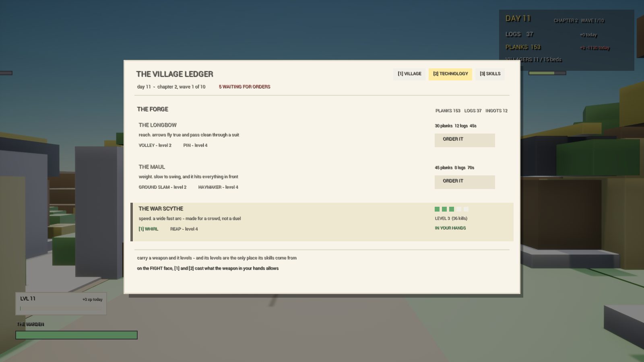Click 'CHAPTER 2 WAVE 1/10' in the HUD
Viewport: 644px width, 362px height.
click(579, 21)
